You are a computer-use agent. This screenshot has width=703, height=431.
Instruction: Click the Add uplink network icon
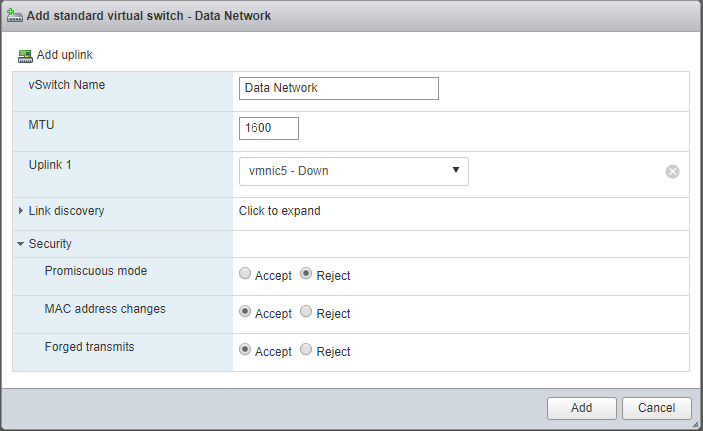(25, 55)
